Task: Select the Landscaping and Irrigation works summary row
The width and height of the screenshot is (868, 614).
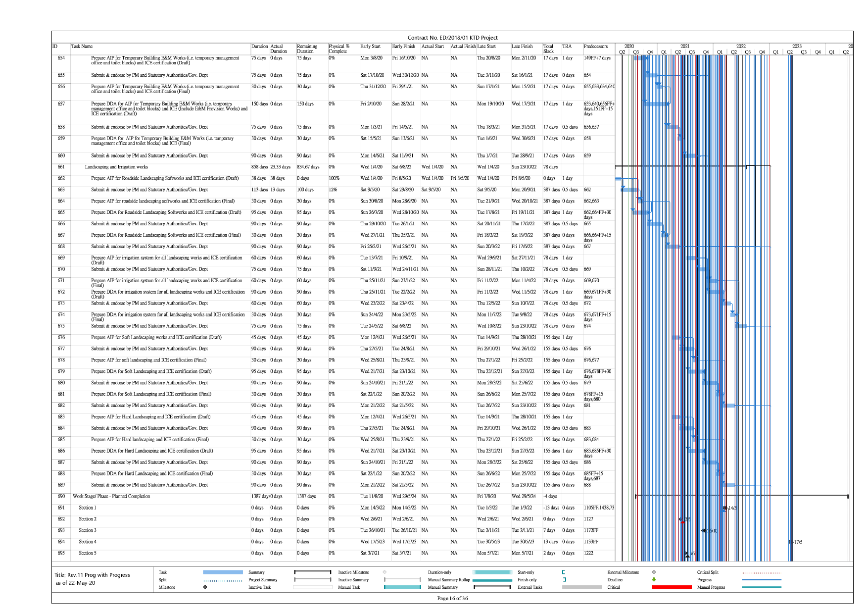Action: (116, 167)
